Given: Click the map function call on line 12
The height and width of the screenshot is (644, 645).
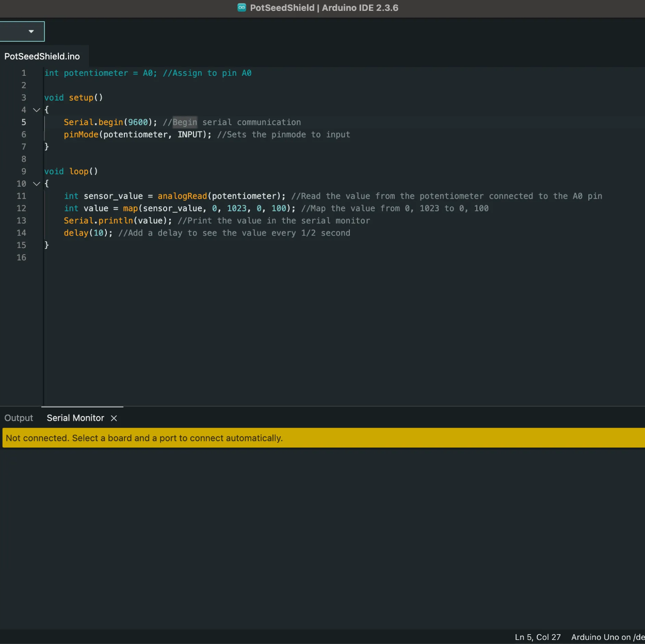Looking at the screenshot, I should (x=130, y=208).
